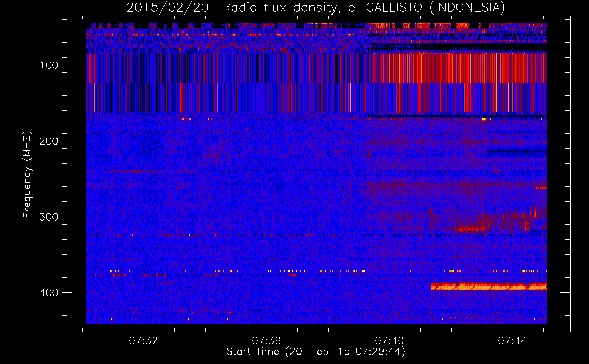Select the 'Frequency (MHZ)' y-axis label
Viewport: 589px width, 364px height.
[x=27, y=175]
